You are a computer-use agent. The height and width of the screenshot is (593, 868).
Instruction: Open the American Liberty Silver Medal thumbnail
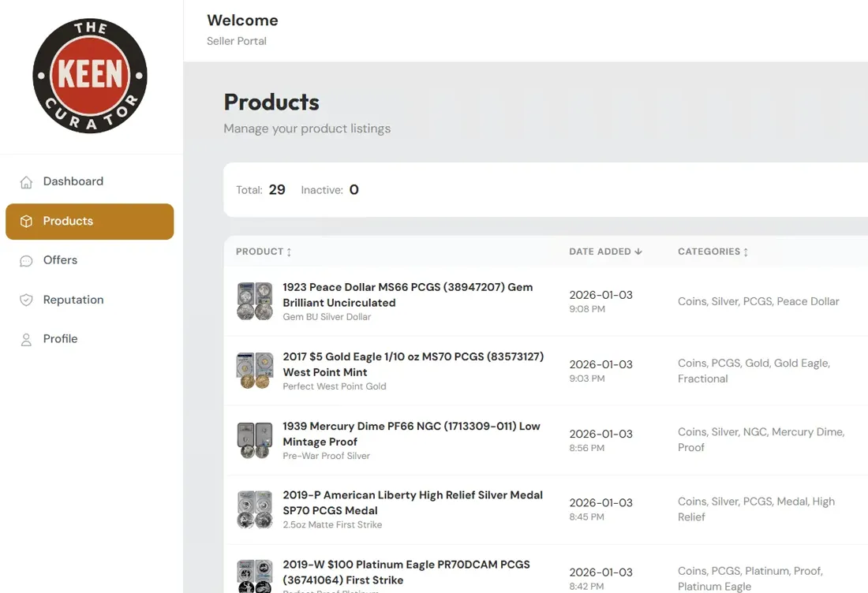click(x=255, y=509)
